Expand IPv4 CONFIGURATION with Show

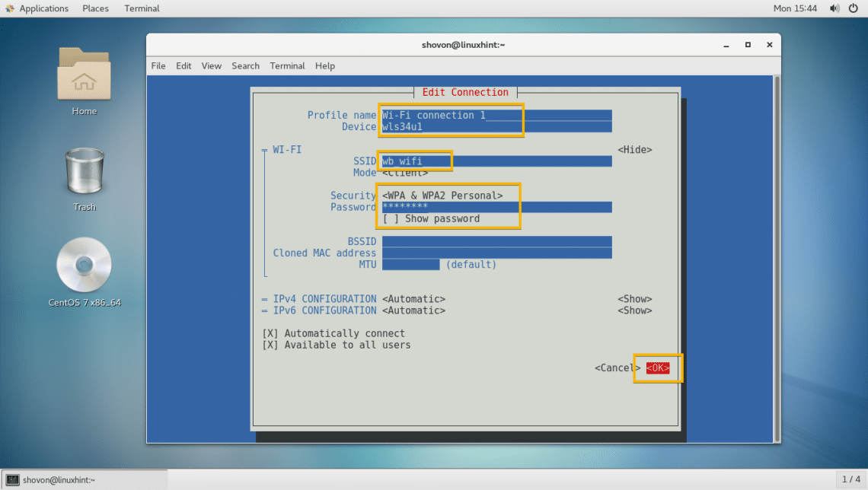634,299
